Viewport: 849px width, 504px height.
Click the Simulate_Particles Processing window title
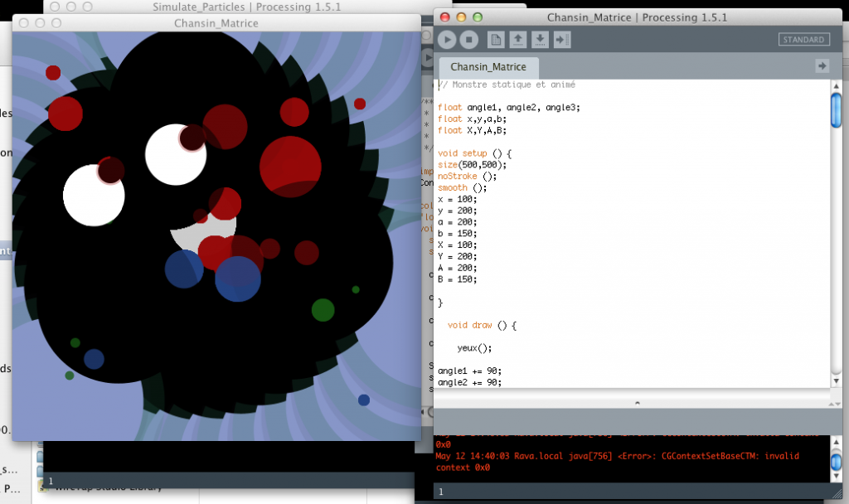pyautogui.click(x=247, y=7)
